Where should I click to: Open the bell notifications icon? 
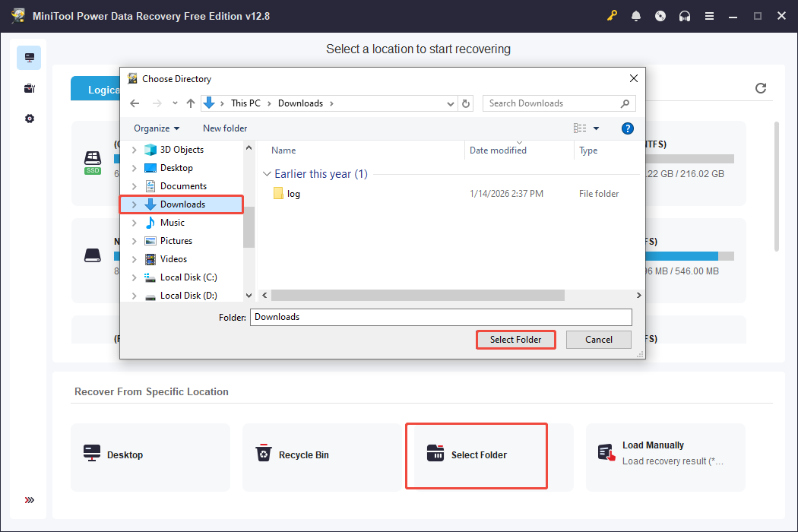[635, 16]
